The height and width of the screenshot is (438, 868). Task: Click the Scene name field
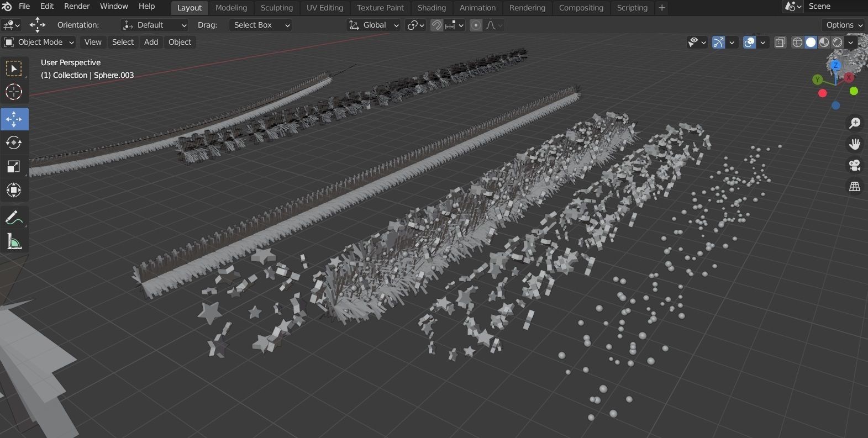[x=836, y=7]
